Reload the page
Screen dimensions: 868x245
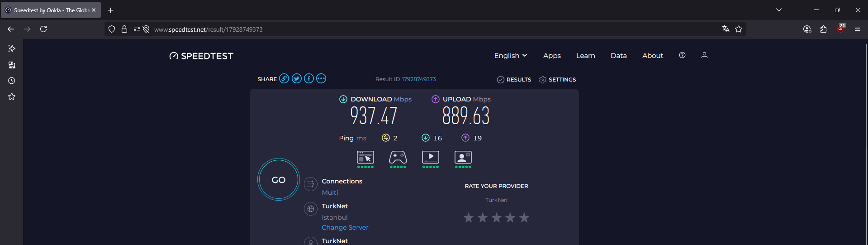(x=43, y=29)
